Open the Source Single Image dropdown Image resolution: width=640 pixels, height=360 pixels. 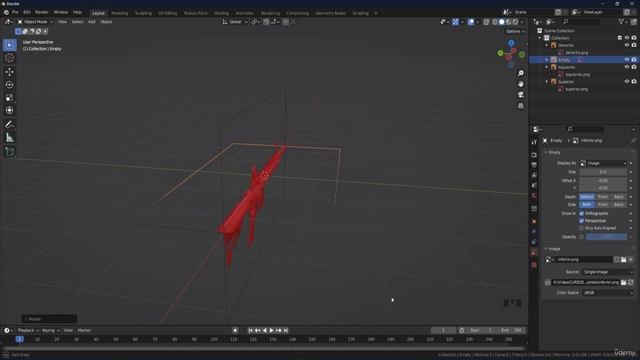pos(608,272)
